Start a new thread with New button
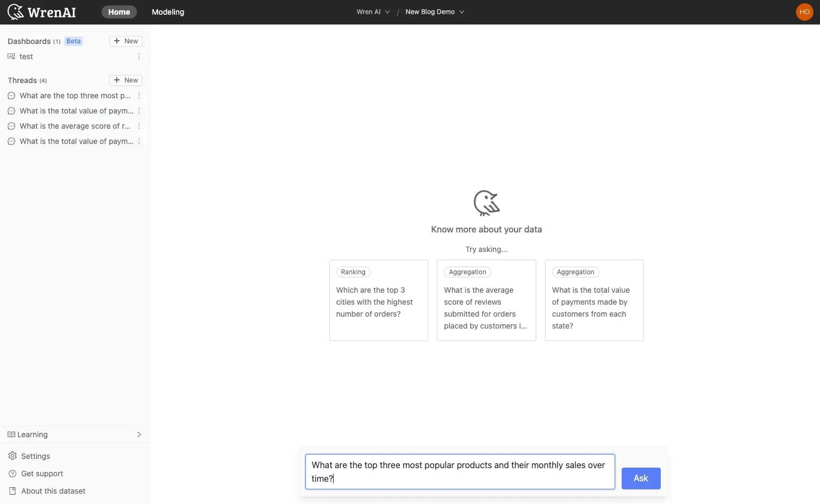 click(x=126, y=80)
